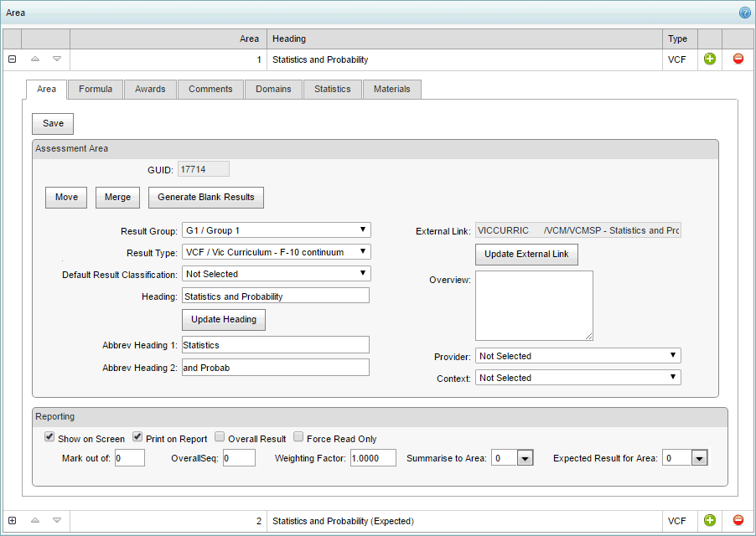Click the Type column header
This screenshot has height=536, width=756.
681,39
